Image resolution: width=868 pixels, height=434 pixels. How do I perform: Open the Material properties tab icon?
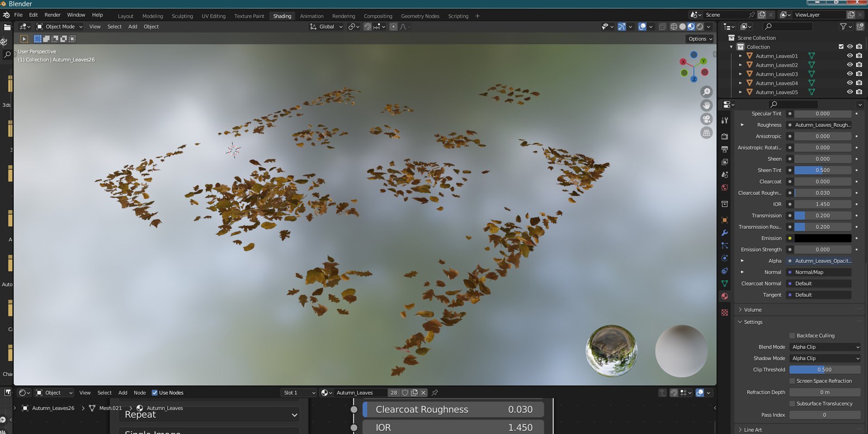[725, 296]
